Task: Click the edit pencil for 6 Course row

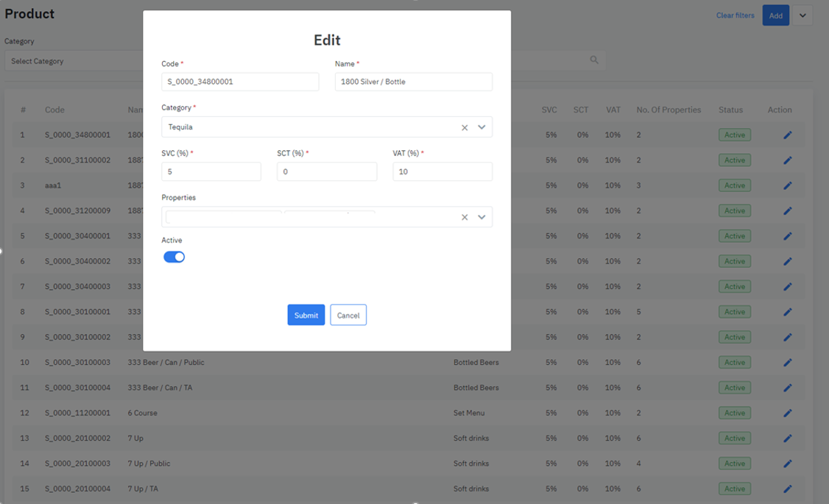Action: [x=787, y=414]
